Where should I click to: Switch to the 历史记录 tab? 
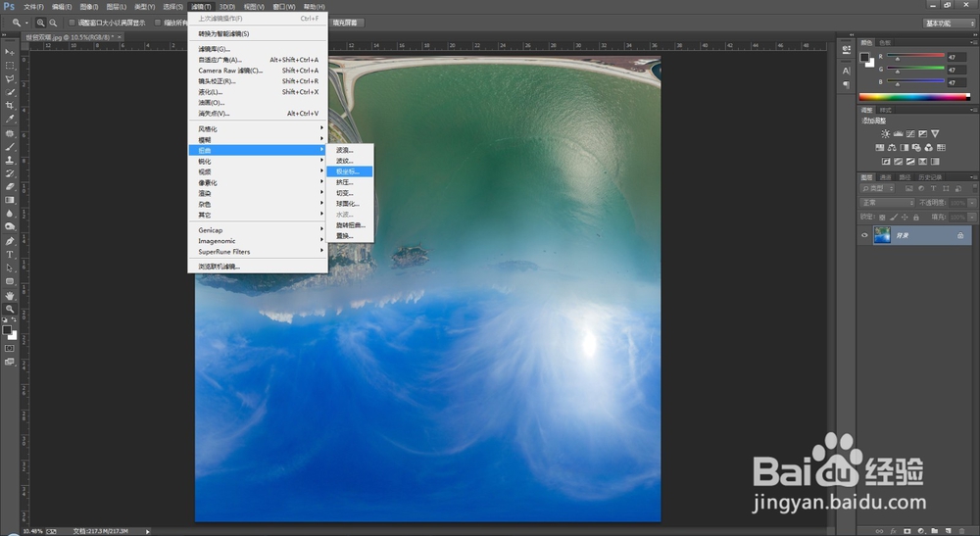(930, 177)
